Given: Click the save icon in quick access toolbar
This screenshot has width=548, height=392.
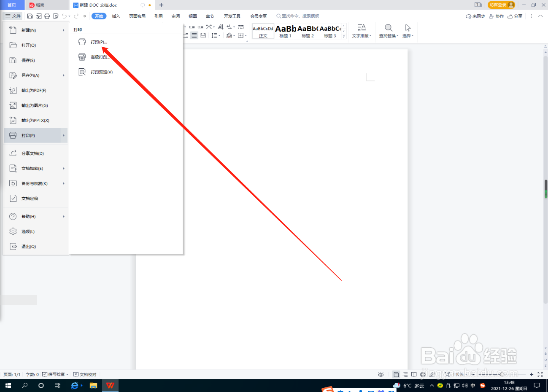Looking at the screenshot, I should point(30,16).
